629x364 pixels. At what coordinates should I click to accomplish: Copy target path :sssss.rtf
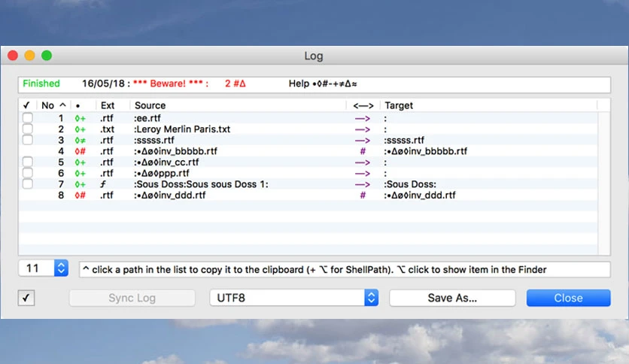404,141
